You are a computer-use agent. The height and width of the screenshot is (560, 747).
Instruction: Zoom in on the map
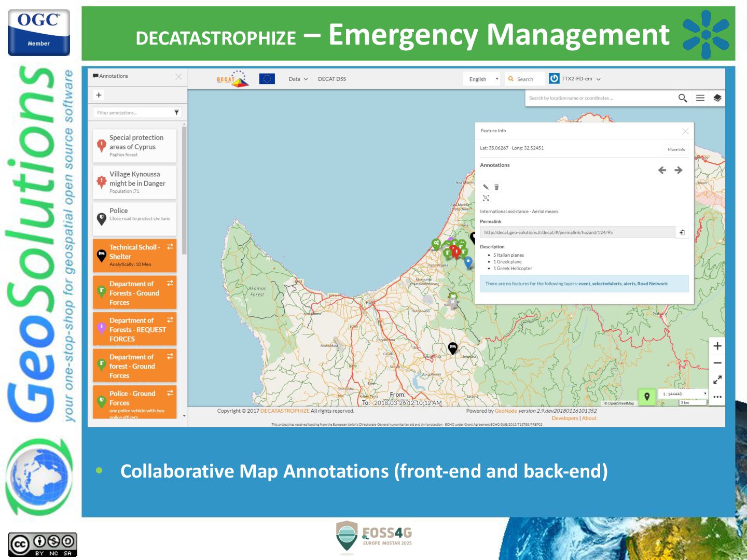point(717,346)
